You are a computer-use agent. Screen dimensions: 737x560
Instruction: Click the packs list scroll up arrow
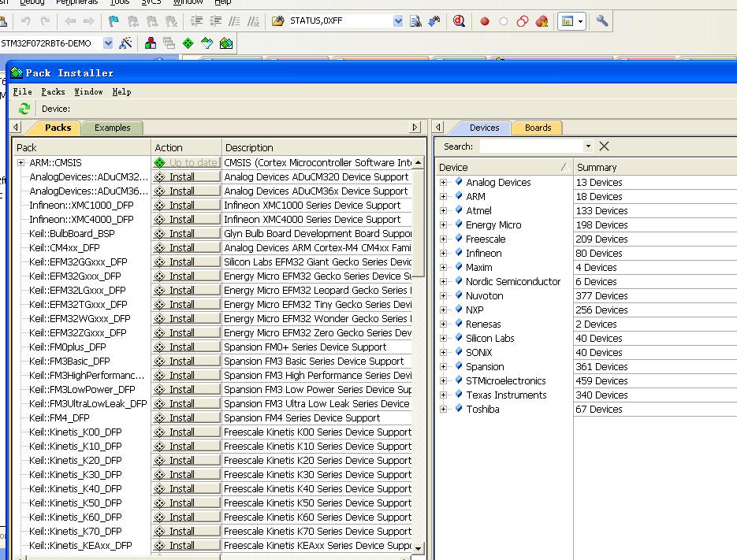coord(418,162)
